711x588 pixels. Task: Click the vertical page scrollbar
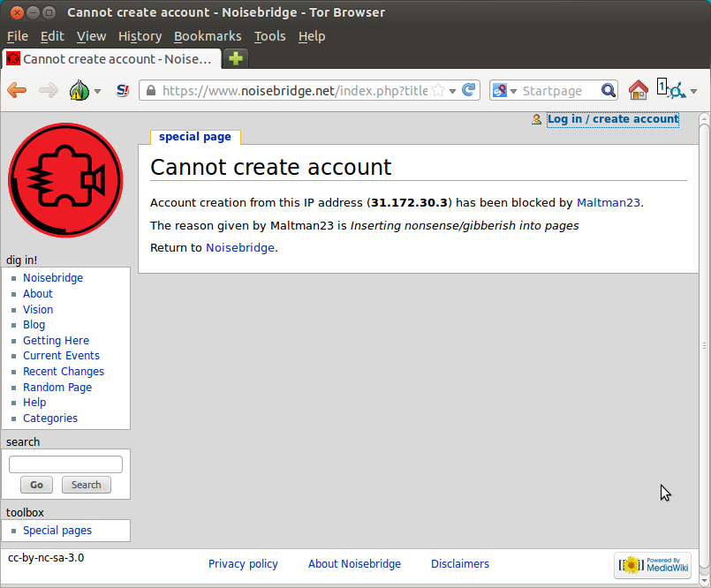[x=704, y=344]
